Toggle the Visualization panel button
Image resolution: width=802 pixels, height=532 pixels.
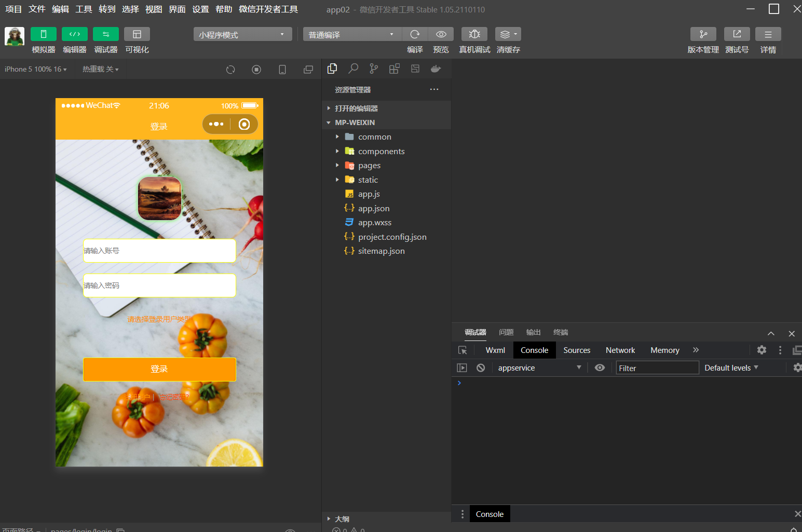(x=137, y=34)
